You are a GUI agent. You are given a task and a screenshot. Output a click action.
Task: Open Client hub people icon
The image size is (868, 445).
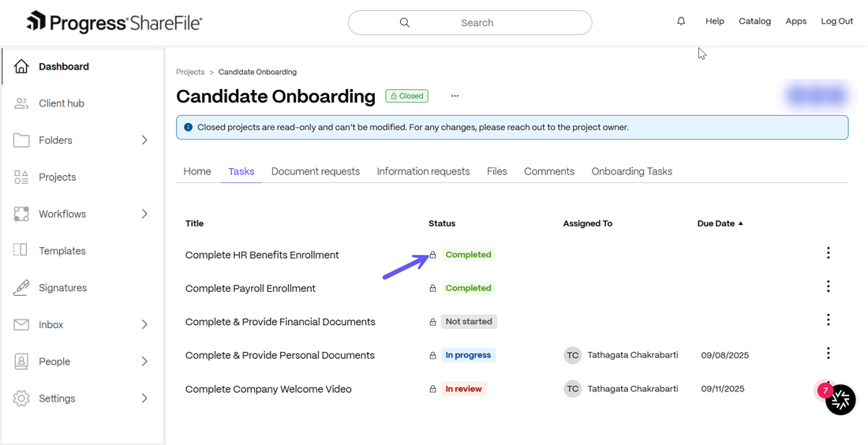coord(21,103)
